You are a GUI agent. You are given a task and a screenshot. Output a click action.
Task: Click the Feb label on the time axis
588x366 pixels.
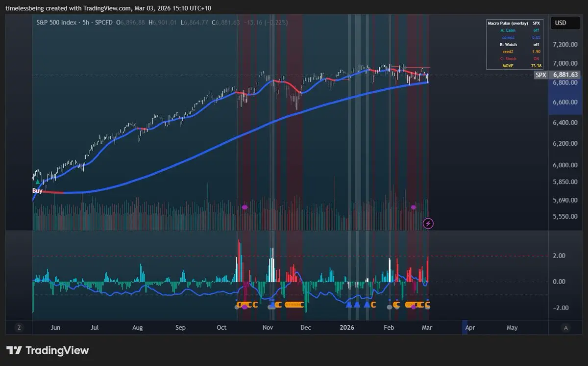(389, 327)
